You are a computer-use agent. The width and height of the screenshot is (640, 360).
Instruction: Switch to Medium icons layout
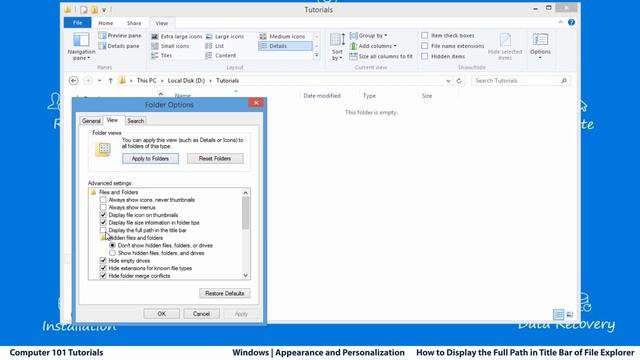pyautogui.click(x=282, y=36)
